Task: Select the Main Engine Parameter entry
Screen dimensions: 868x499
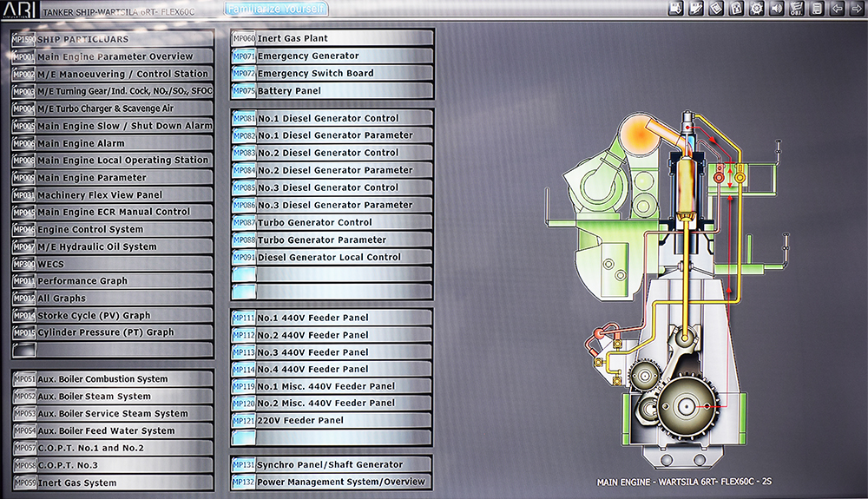Action: [112, 178]
